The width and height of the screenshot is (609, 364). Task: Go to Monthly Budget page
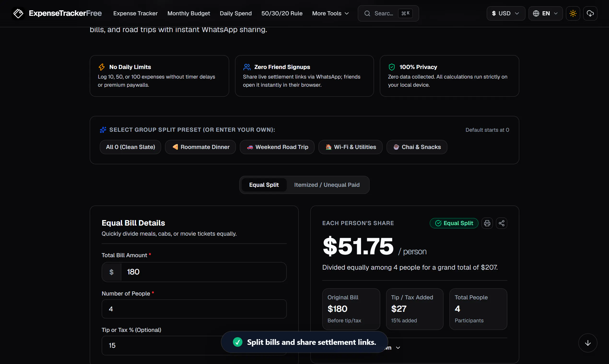pos(189,13)
